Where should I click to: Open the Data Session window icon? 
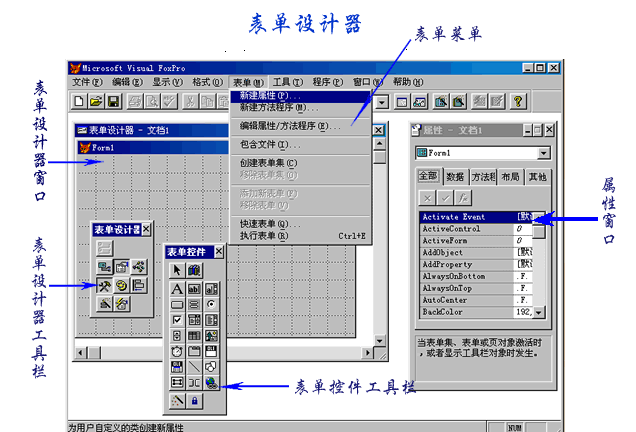(419, 101)
